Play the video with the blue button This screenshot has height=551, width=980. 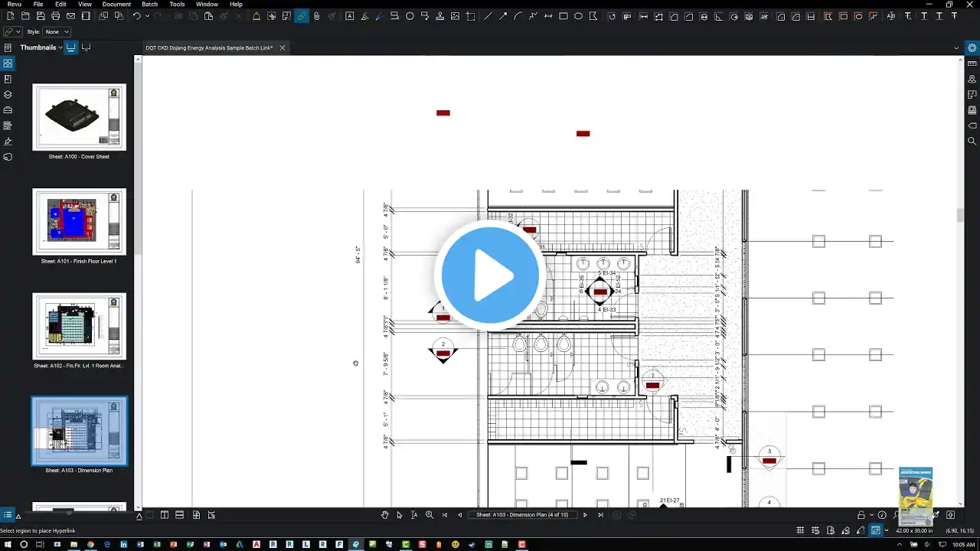point(490,275)
